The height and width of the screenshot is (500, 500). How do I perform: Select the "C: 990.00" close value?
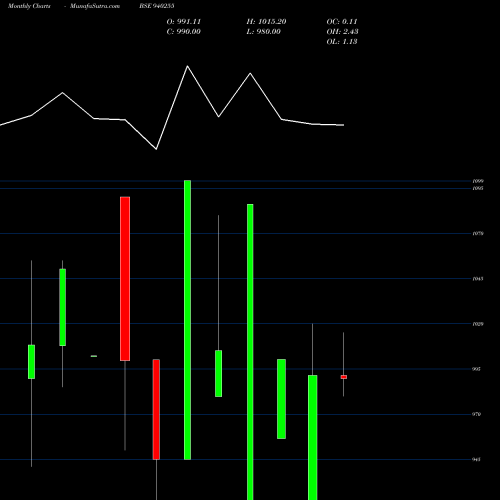coord(184,32)
